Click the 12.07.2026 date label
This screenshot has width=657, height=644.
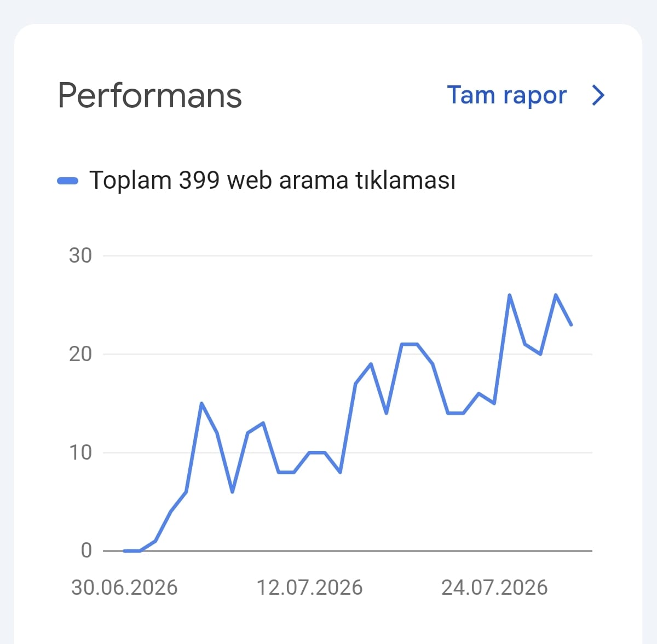point(309,588)
